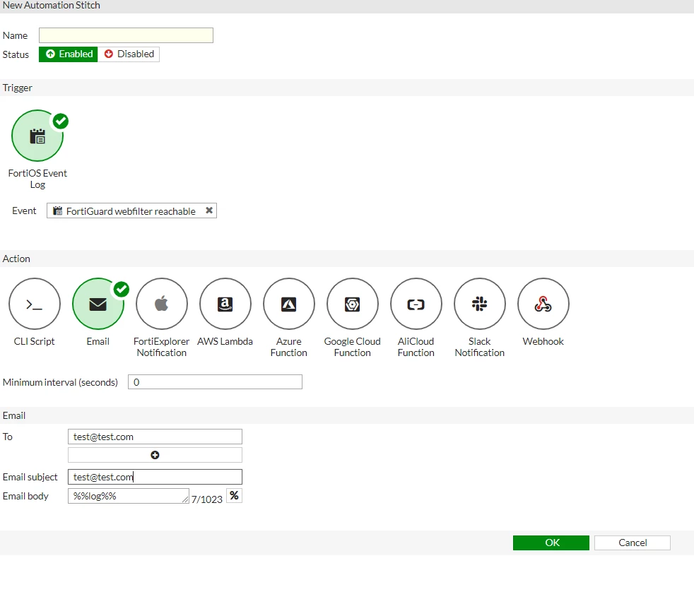694x616 pixels.
Task: Click the Email section header
Action: click(347, 415)
